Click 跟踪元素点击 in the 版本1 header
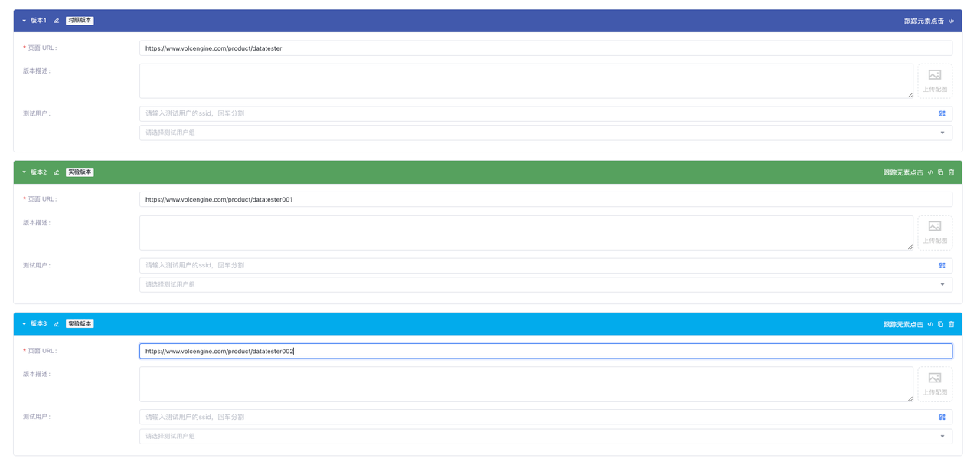Screen dimensions: 980x462 [924, 21]
